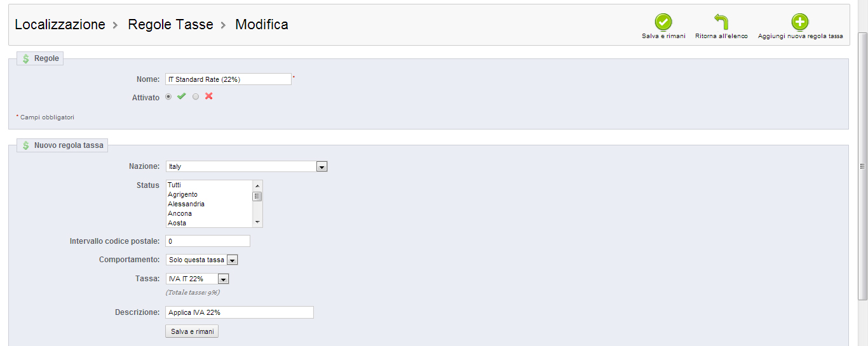Select Tutti in the Status list
The height and width of the screenshot is (346, 868).
tap(175, 185)
